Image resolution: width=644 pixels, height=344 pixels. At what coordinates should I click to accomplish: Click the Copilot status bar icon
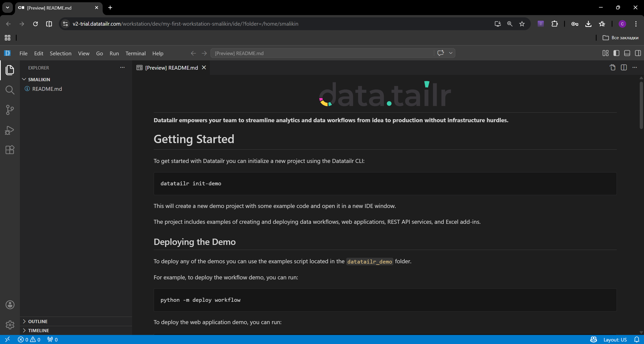pyautogui.click(x=594, y=339)
